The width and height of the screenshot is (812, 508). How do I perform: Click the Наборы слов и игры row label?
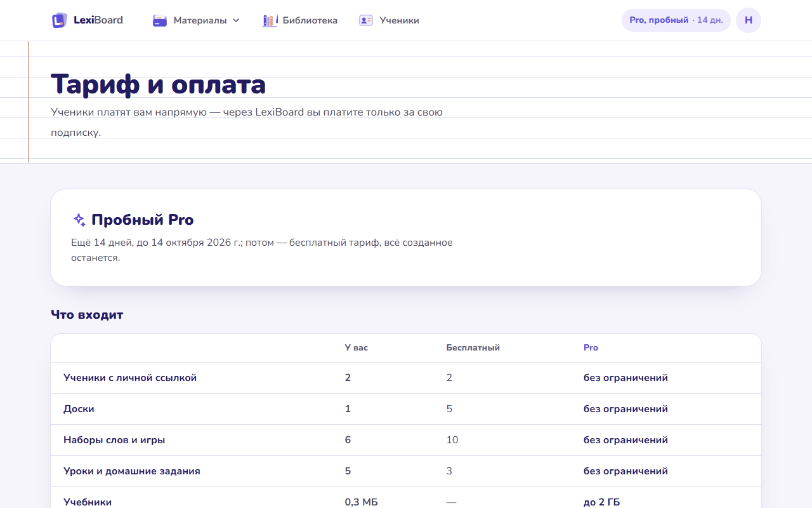(x=114, y=440)
